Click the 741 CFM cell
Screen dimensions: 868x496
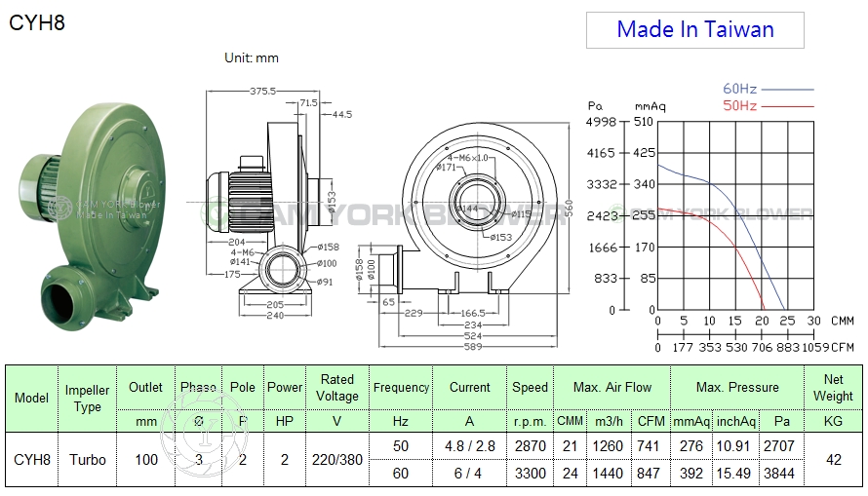[649, 446]
